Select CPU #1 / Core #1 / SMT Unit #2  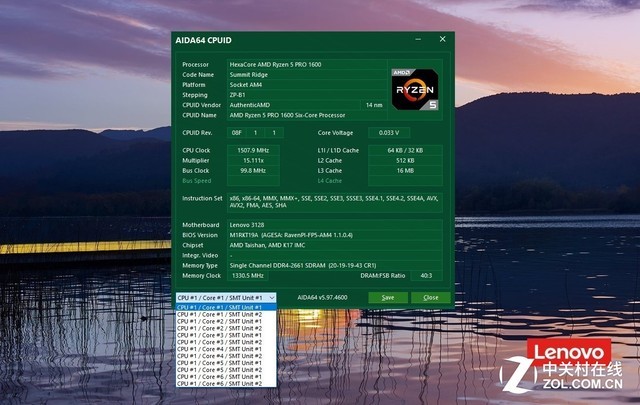tap(226, 314)
